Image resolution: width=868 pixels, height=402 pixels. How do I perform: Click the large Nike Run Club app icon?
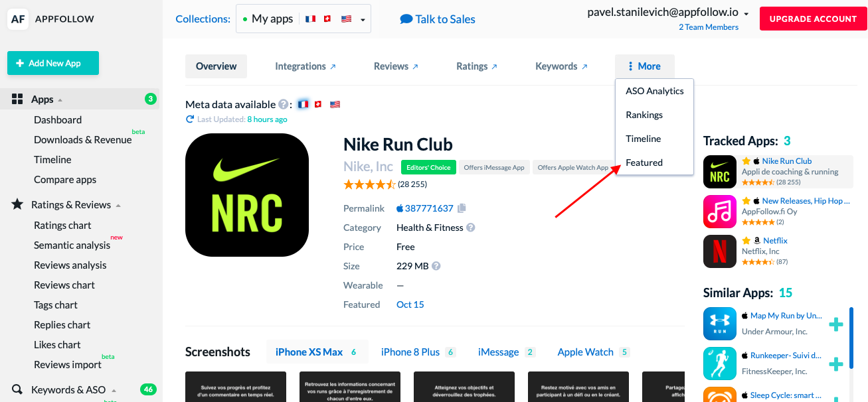tap(247, 195)
